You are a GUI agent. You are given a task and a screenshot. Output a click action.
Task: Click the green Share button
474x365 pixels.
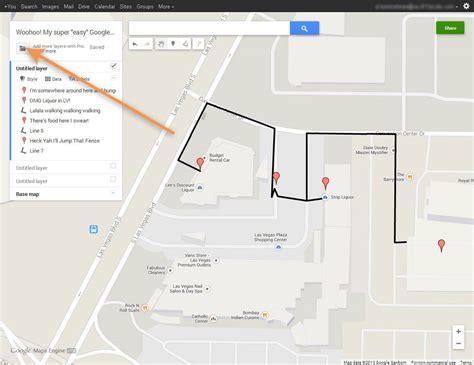coord(450,28)
